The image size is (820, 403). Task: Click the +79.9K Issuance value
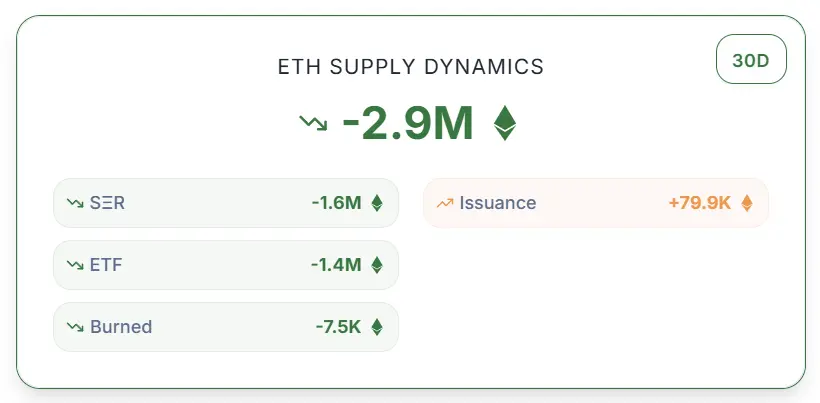(x=700, y=203)
